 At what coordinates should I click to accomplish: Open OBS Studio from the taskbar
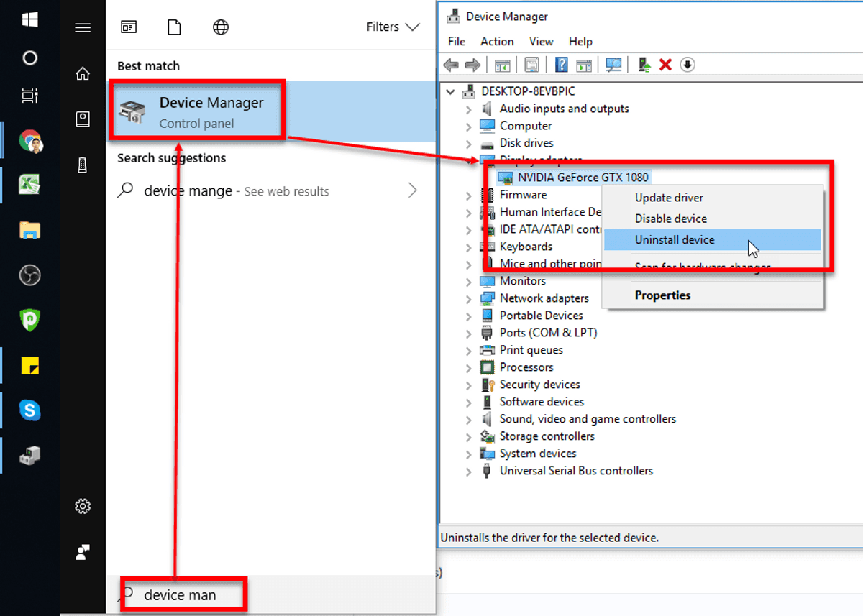click(x=29, y=275)
